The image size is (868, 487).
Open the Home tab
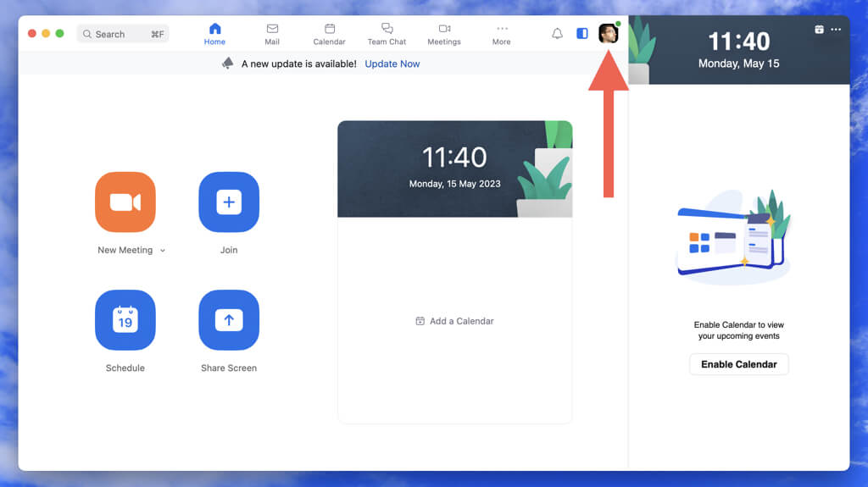pos(214,35)
